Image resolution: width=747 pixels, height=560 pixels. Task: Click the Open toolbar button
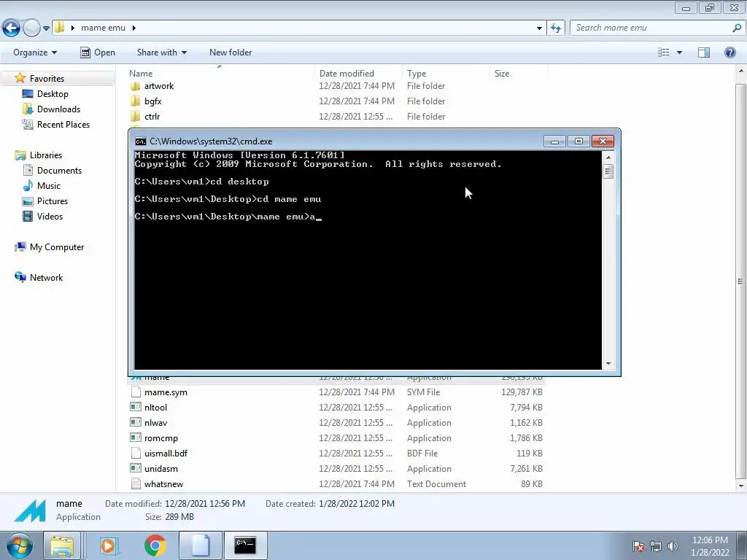click(98, 52)
